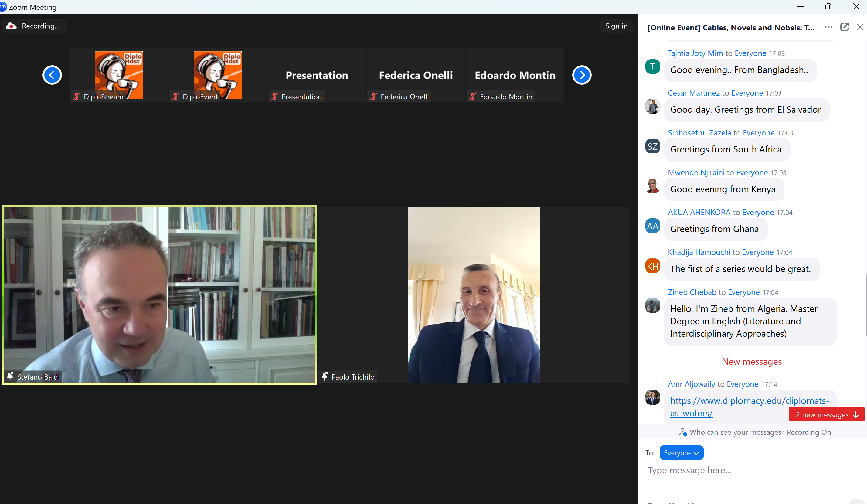
Task: Click muted mic icon on Edoardo Montin
Action: pos(473,97)
